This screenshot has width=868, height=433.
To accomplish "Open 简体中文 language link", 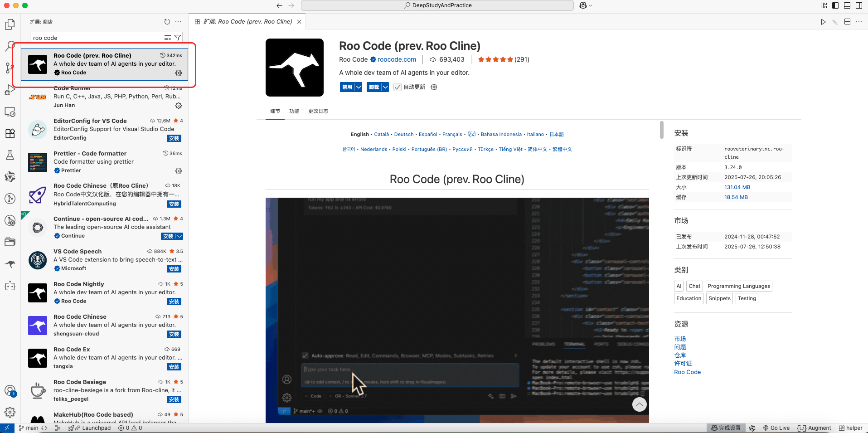I will 538,149.
